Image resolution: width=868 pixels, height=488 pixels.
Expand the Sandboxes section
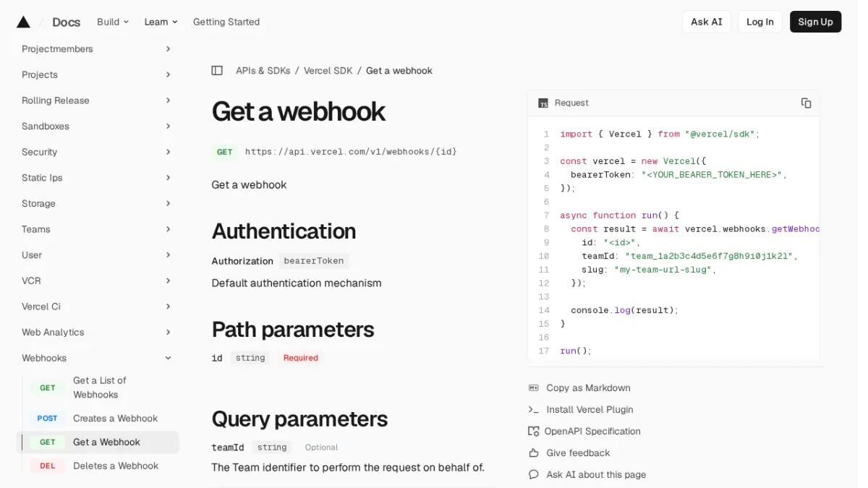[x=97, y=126]
